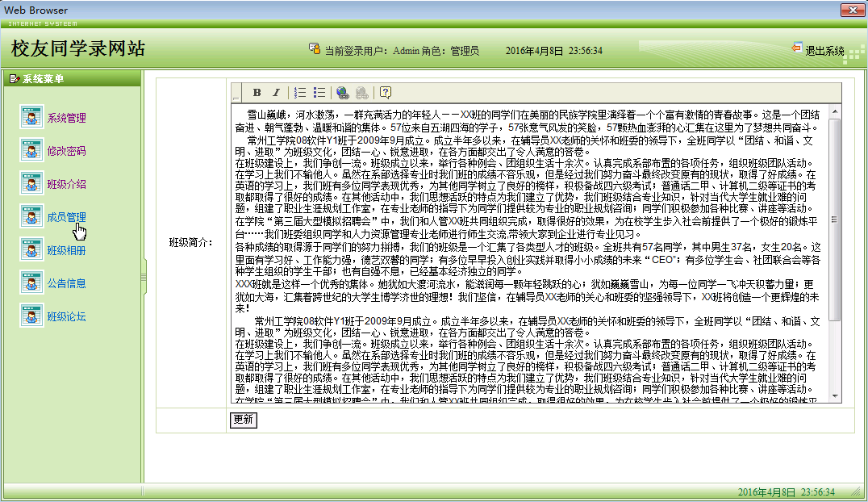Open the 系统管理 menu link
The width and height of the screenshot is (868, 502).
[66, 118]
